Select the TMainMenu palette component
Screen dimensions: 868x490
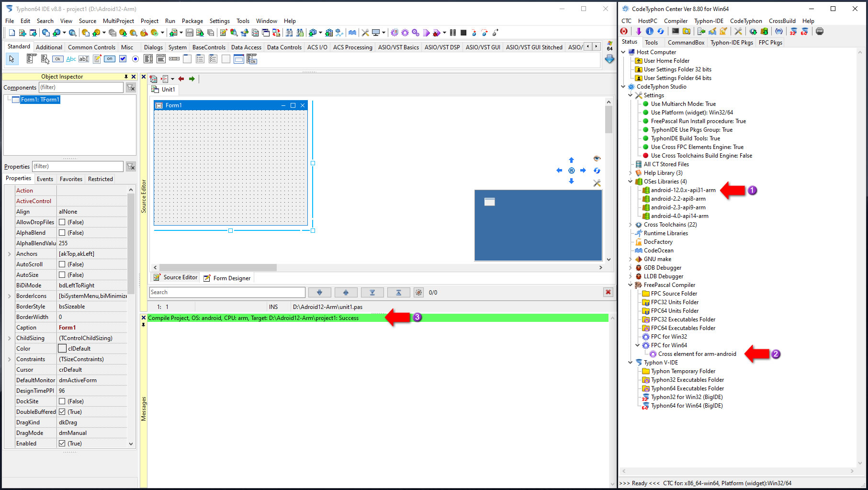[32, 59]
